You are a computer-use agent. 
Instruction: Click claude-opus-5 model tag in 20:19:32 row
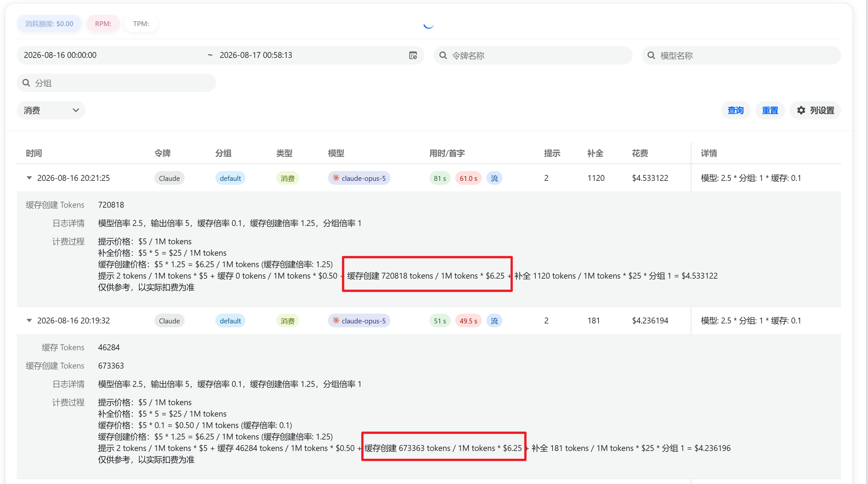click(x=359, y=321)
